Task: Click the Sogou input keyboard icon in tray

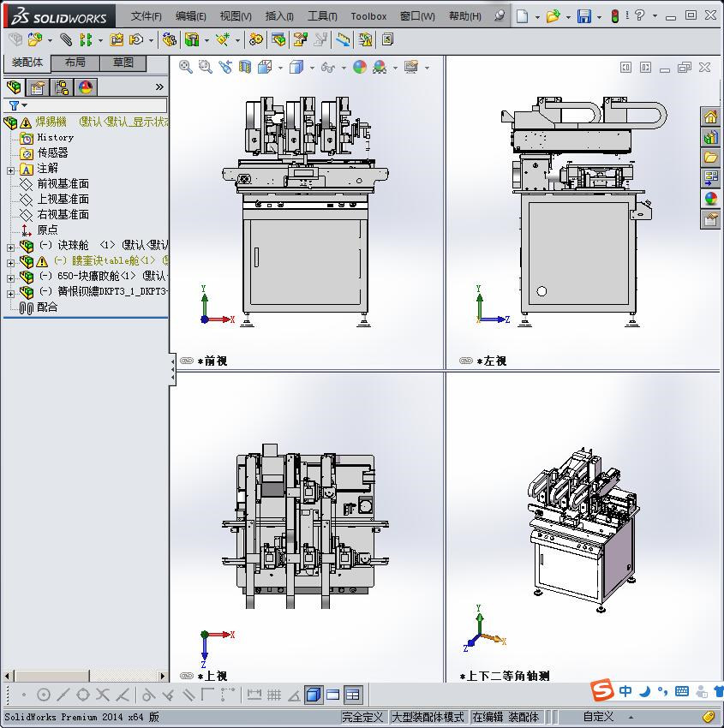Action: point(682,690)
